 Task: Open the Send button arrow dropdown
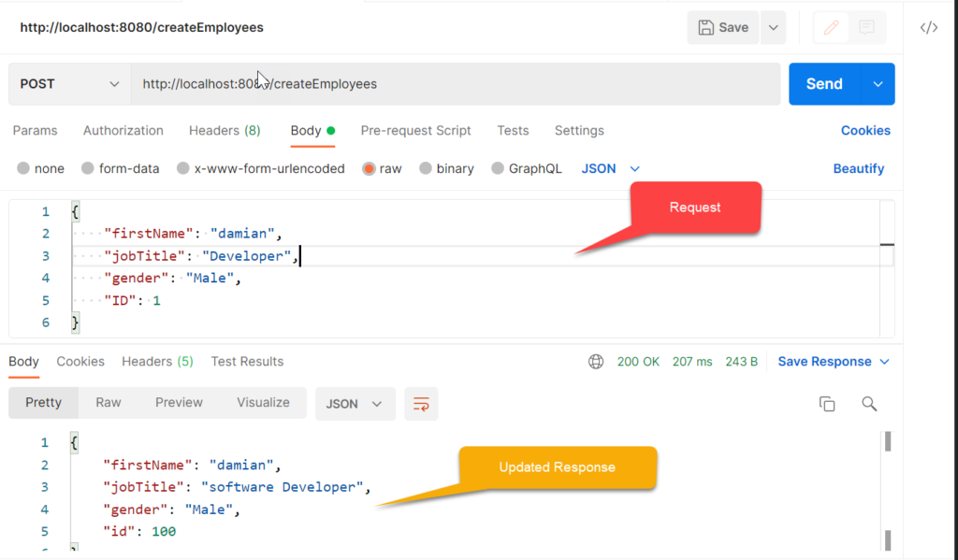click(878, 83)
